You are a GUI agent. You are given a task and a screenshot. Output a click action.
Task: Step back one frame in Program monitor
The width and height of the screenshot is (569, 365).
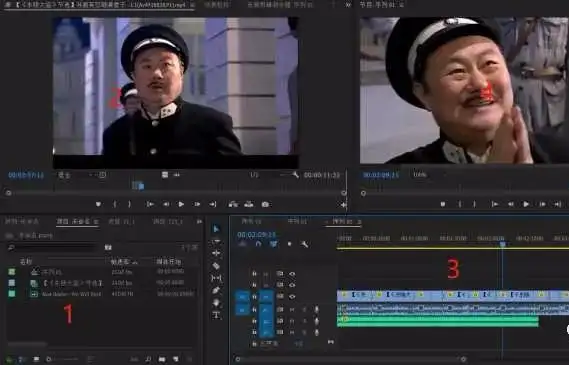[511, 204]
